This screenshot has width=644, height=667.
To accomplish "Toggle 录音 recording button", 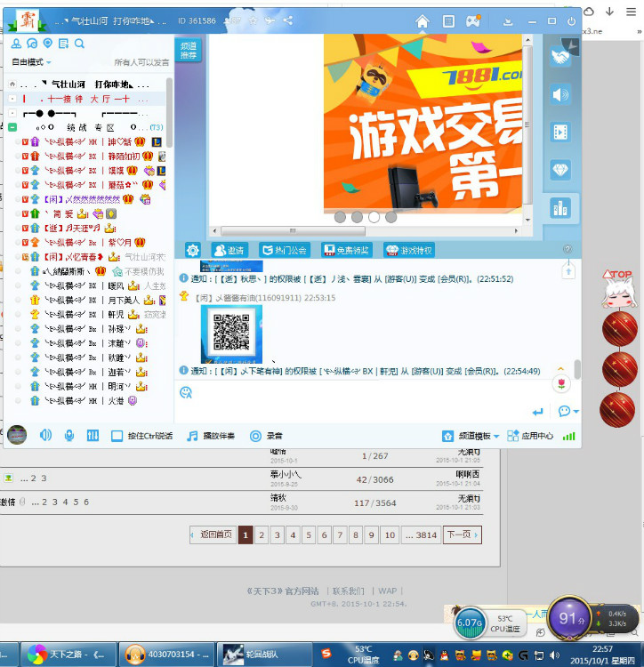I will click(x=266, y=436).
